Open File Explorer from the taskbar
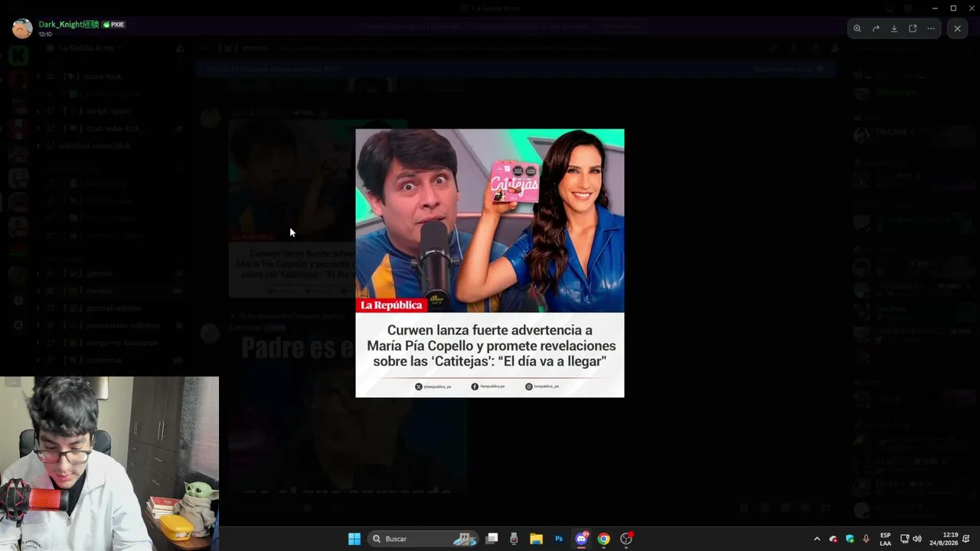The image size is (980, 551). (x=536, y=539)
